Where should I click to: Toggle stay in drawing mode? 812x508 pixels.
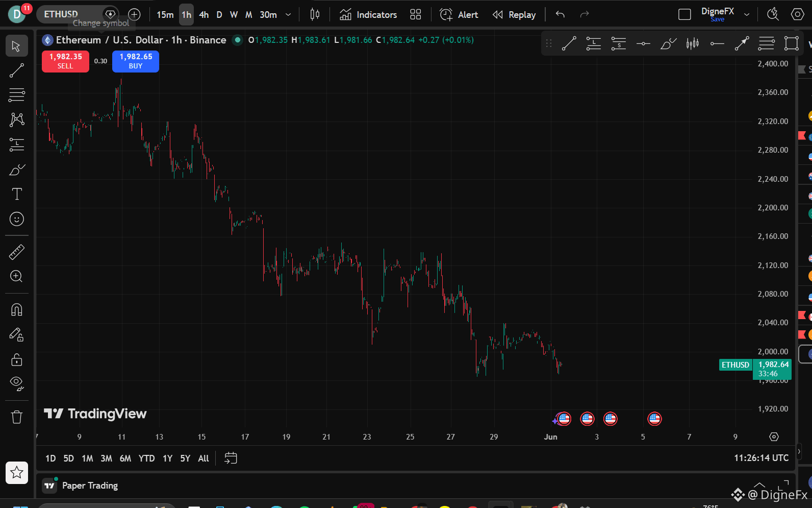click(16, 335)
